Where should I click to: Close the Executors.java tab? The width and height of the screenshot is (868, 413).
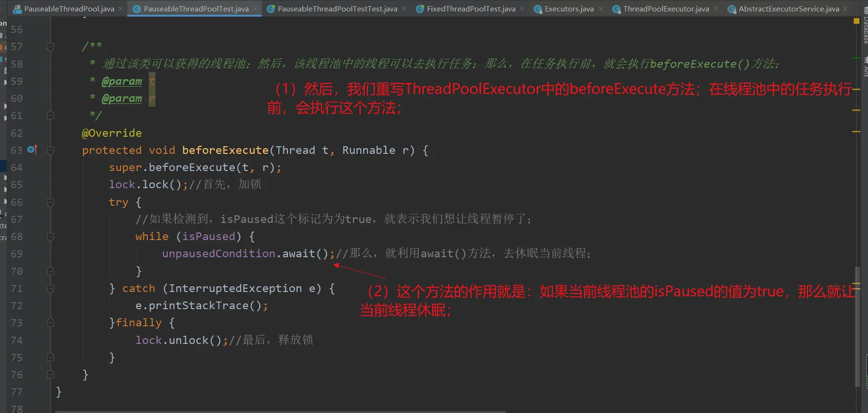click(x=600, y=9)
